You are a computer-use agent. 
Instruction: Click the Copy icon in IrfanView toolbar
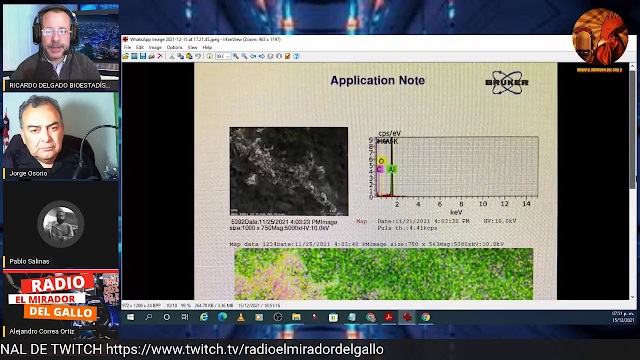[180, 56]
